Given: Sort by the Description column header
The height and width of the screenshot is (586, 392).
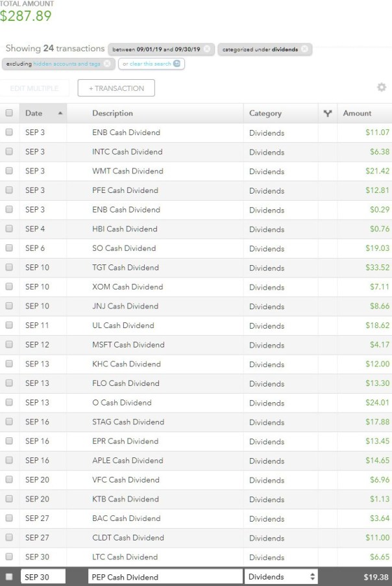Looking at the screenshot, I should (x=112, y=113).
